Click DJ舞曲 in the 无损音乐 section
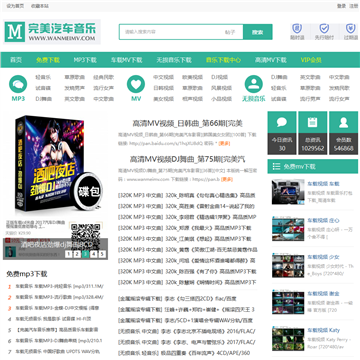Screen dimensions: 360x360 click(x=279, y=77)
